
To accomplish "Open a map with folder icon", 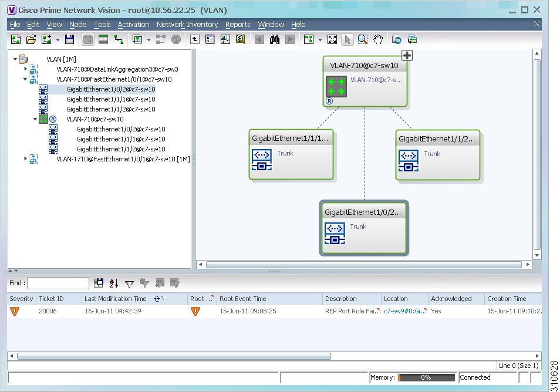I will point(31,39).
